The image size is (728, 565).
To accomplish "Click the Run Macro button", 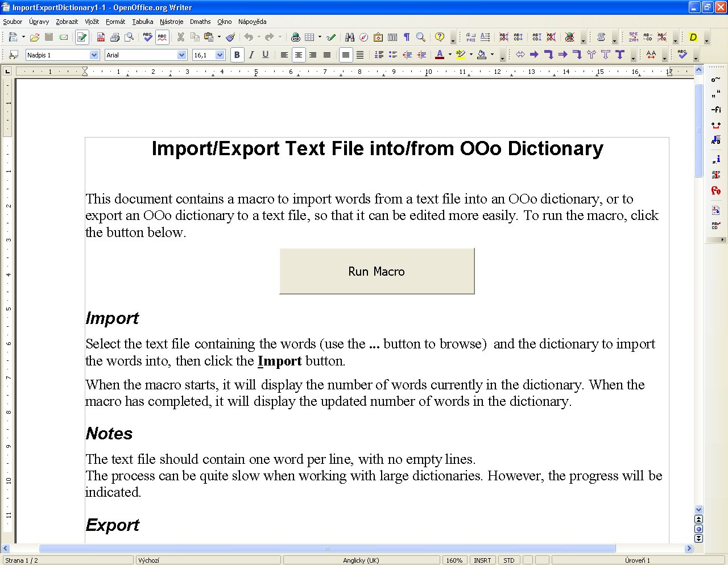I will click(x=377, y=271).
